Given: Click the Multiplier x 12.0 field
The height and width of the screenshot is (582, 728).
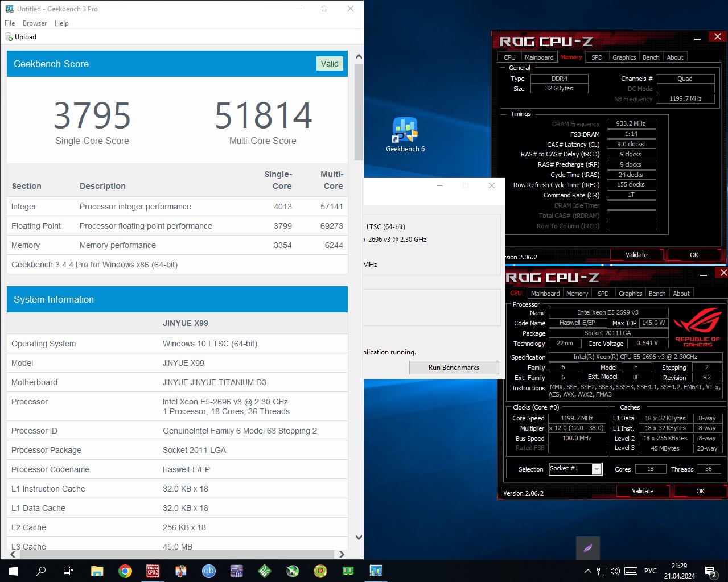Looking at the screenshot, I should (x=577, y=428).
